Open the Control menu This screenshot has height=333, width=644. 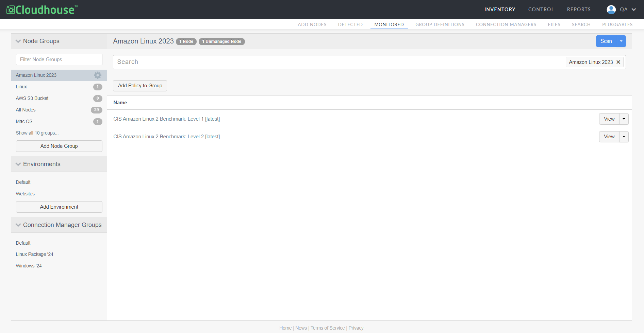(x=541, y=10)
